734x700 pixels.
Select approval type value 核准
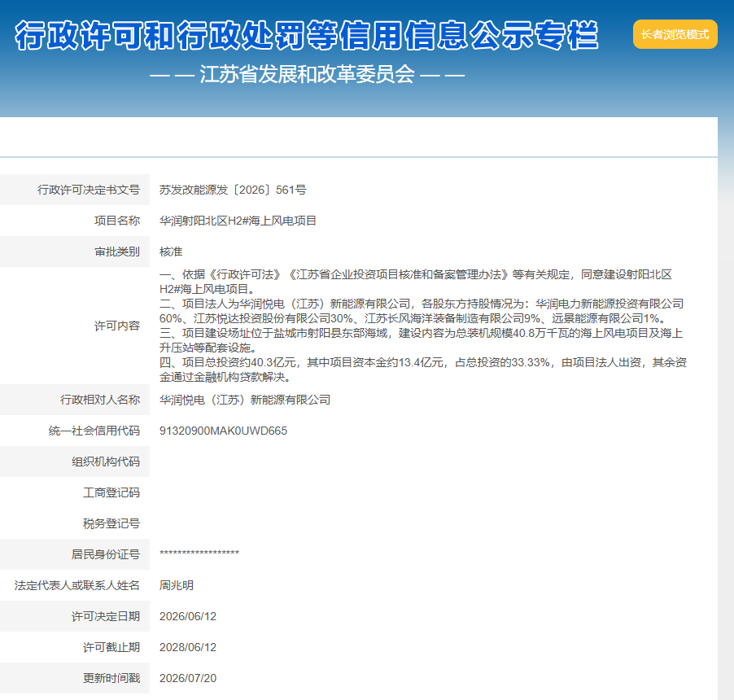tap(171, 252)
